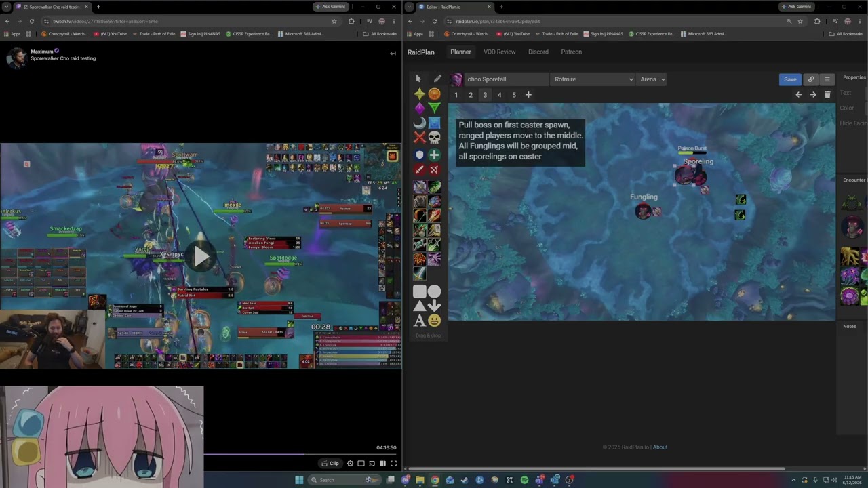Image resolution: width=868 pixels, height=488 pixels.
Task: Play the paused Twitch video
Action: coord(201,256)
